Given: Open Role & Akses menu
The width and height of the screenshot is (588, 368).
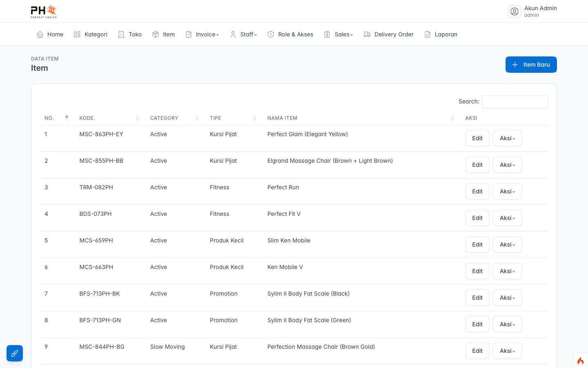Looking at the screenshot, I should [290, 34].
